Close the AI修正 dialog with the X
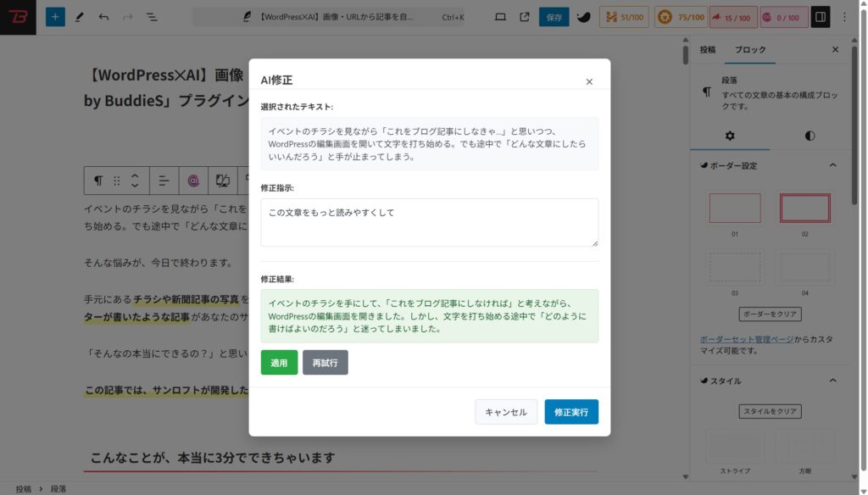 pyautogui.click(x=589, y=82)
